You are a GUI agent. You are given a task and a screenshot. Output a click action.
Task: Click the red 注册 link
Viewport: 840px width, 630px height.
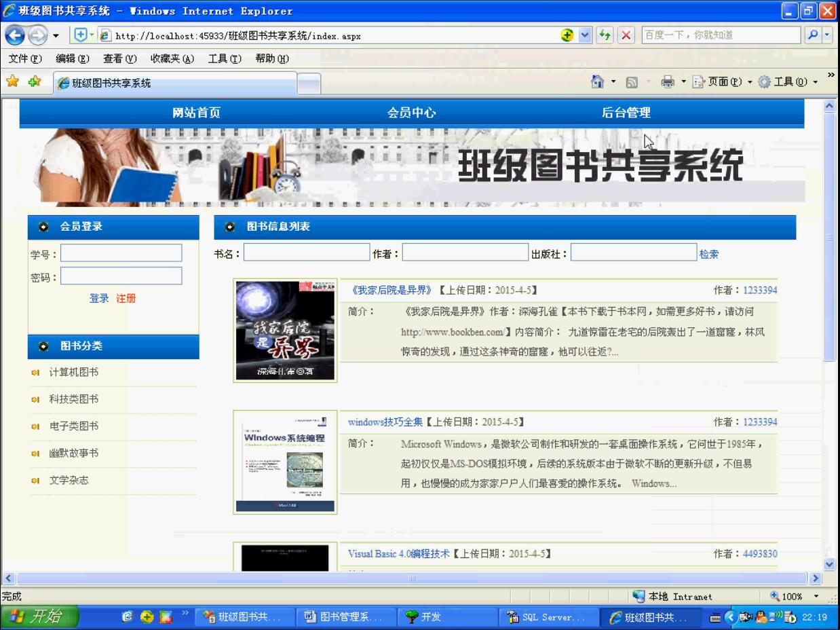tap(126, 298)
